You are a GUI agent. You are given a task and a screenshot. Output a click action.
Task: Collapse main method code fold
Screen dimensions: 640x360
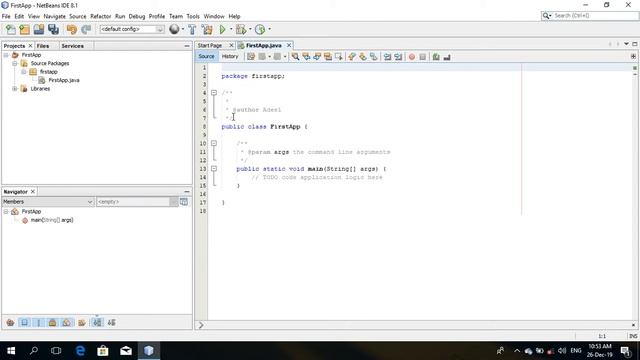(214, 169)
